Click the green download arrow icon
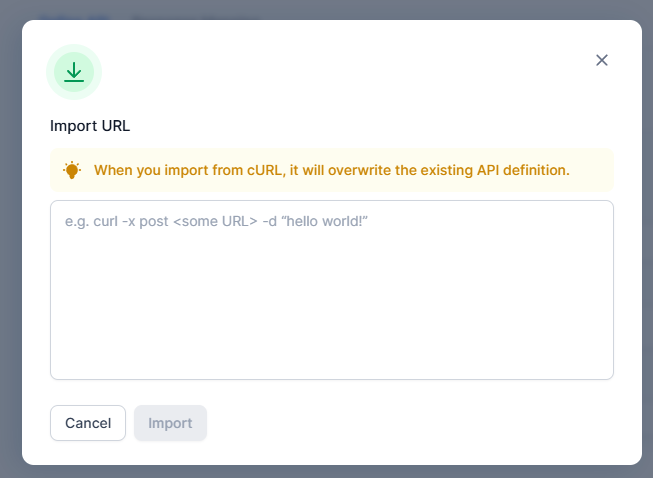This screenshot has height=478, width=653. (74, 72)
